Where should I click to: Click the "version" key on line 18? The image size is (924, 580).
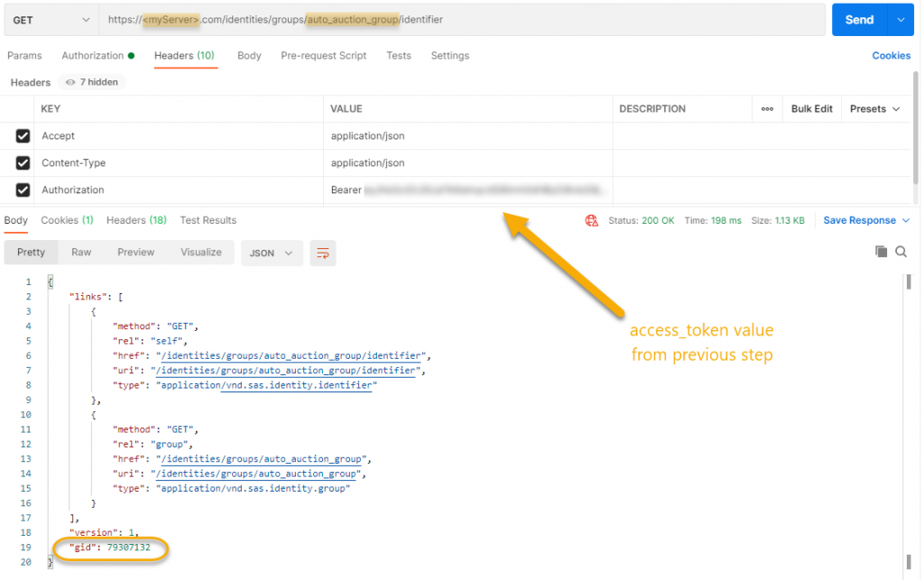(x=94, y=532)
